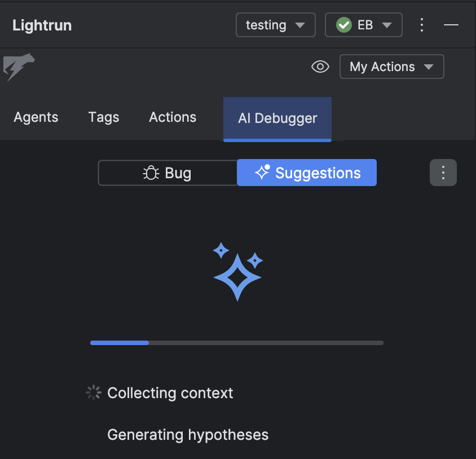The height and width of the screenshot is (459, 476).
Task: Click the bug icon in the Bug toggle
Action: coord(151,173)
